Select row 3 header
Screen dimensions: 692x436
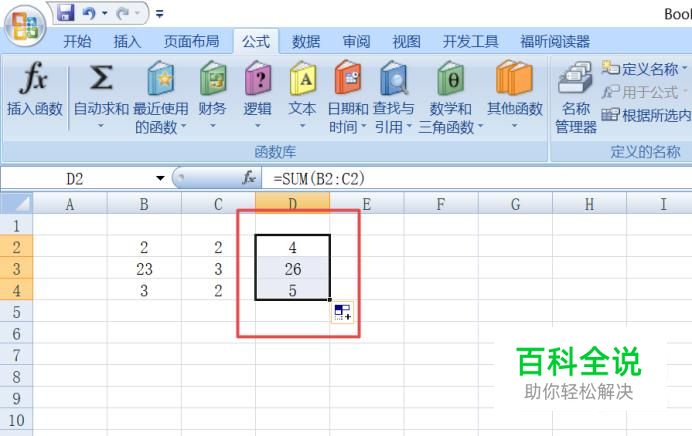click(16, 269)
